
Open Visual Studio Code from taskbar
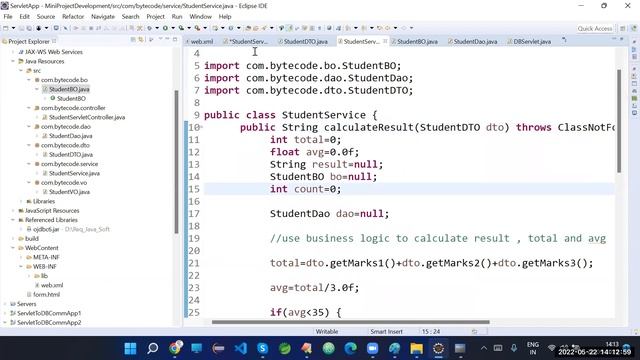(x=241, y=348)
